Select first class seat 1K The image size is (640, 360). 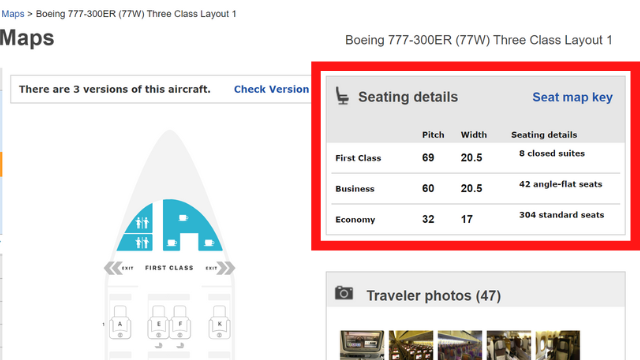click(x=219, y=322)
